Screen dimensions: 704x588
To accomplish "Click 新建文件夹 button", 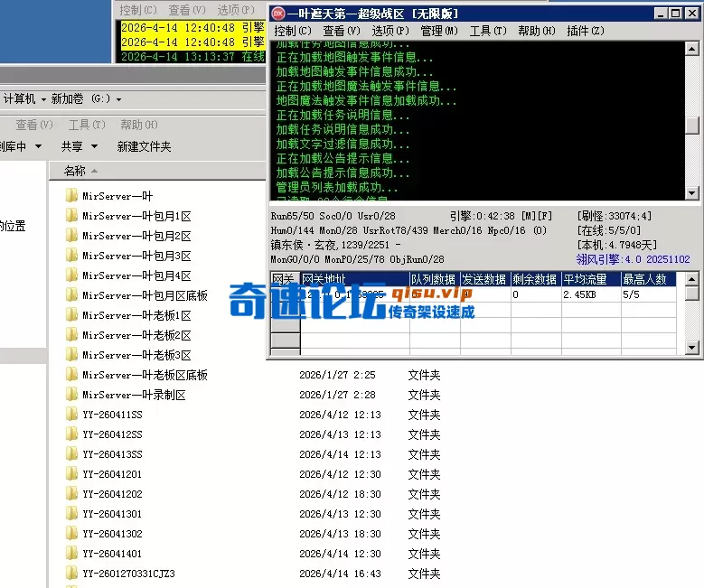I will pos(144,146).
